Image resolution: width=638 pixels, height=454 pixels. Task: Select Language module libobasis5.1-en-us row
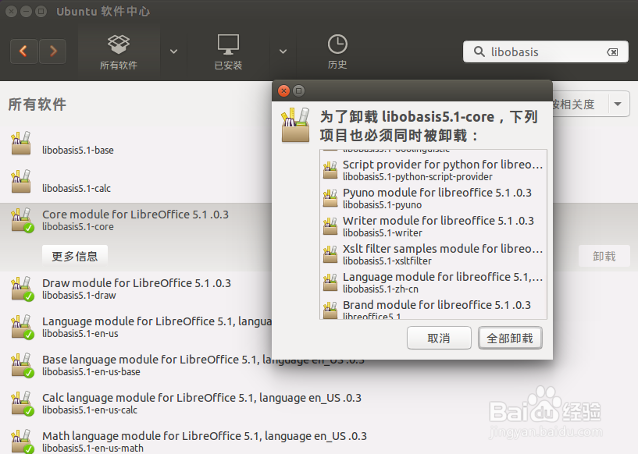[136, 327]
